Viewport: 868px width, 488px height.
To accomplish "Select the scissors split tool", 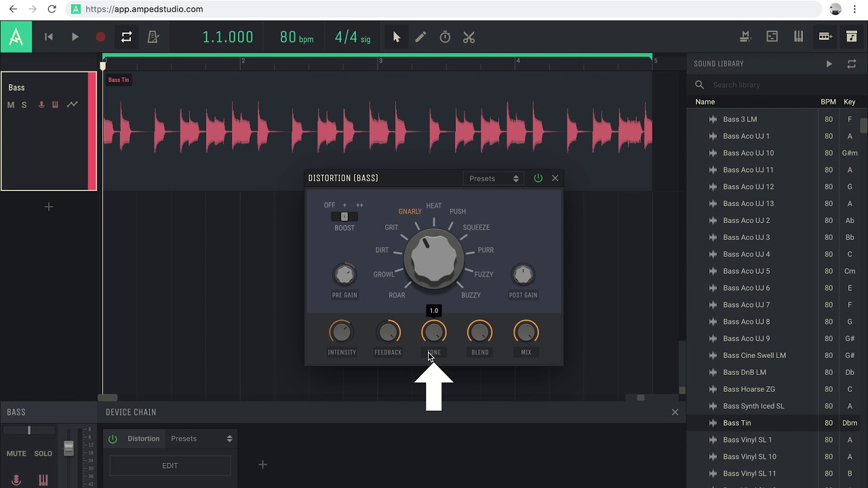I will pyautogui.click(x=469, y=37).
